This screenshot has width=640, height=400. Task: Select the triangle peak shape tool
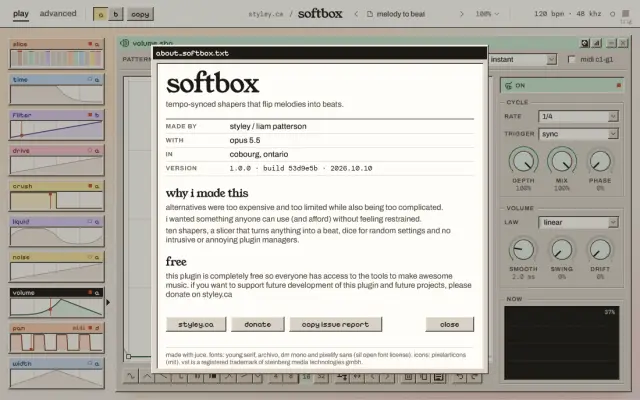tap(147, 376)
